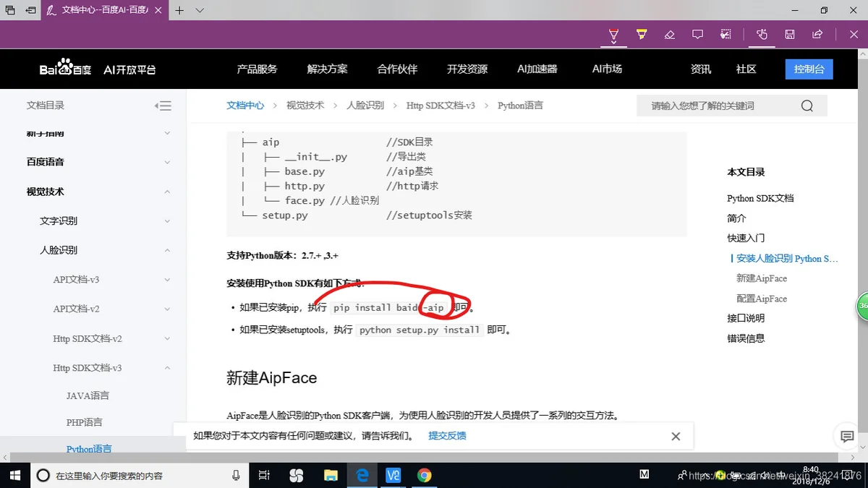
Task: Switch to the 文档中心--百度AI tab
Action: coord(106,10)
